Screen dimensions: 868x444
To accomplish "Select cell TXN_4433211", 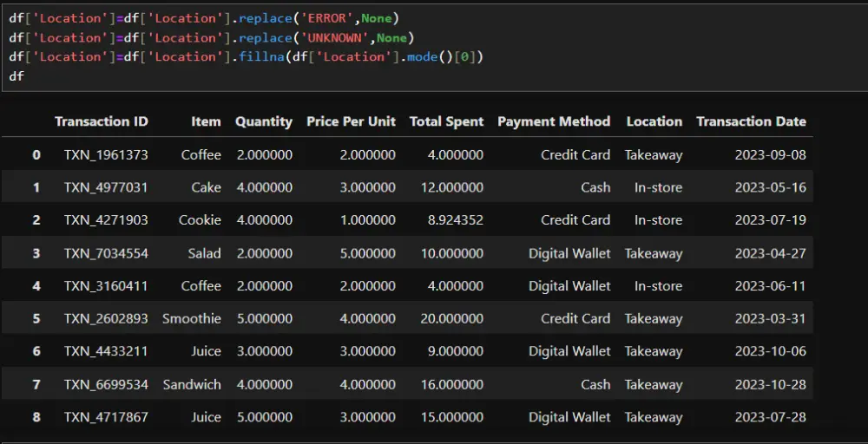I will click(106, 351).
